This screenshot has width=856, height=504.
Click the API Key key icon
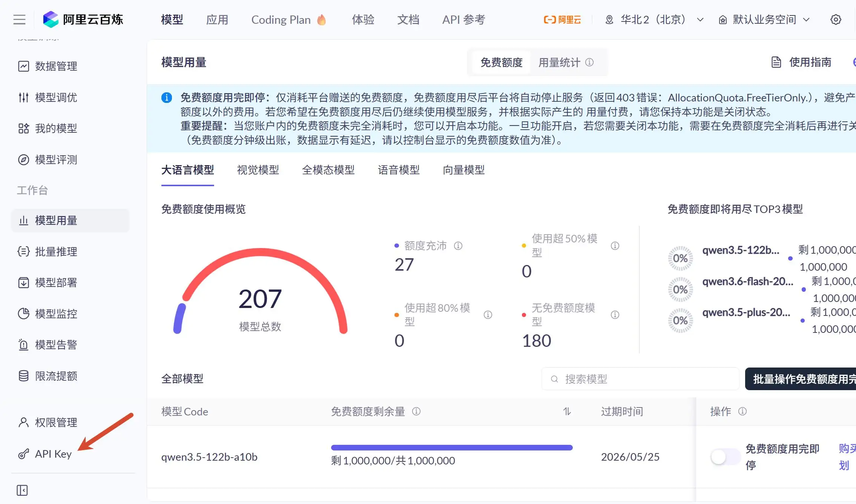(x=23, y=454)
